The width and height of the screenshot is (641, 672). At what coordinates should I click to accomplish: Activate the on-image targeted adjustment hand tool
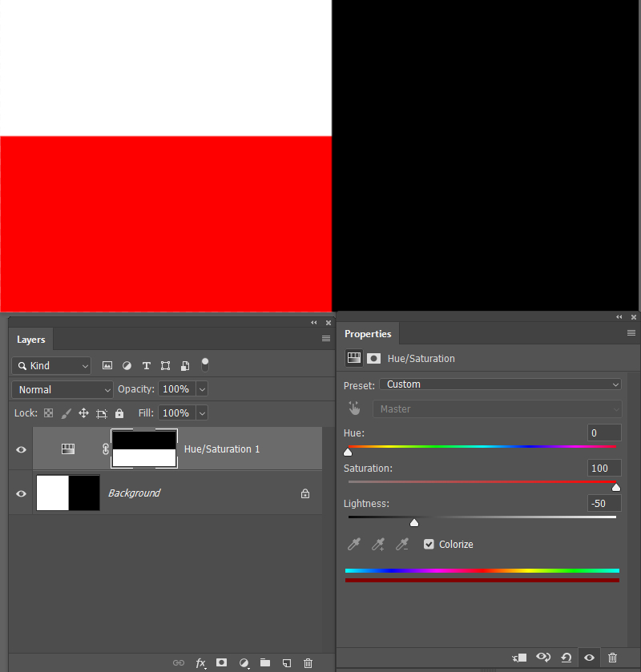pos(354,408)
